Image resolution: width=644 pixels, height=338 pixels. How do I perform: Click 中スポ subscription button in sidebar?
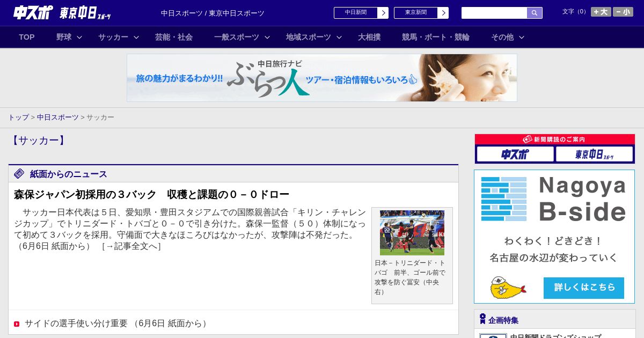515,155
